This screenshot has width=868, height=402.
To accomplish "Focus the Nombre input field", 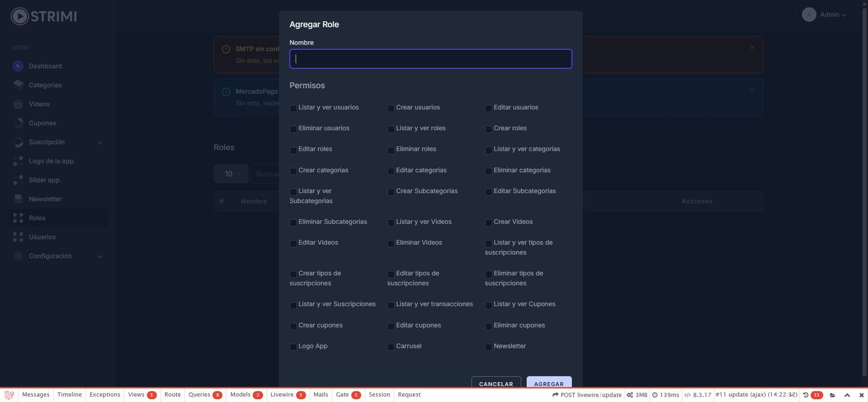I will point(431,59).
